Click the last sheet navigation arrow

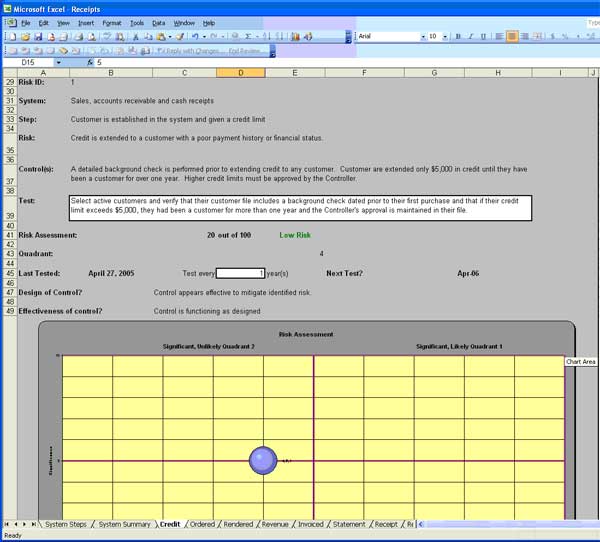[x=34, y=524]
